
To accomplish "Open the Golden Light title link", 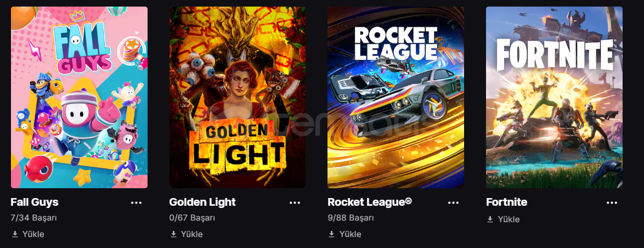I will 202,202.
